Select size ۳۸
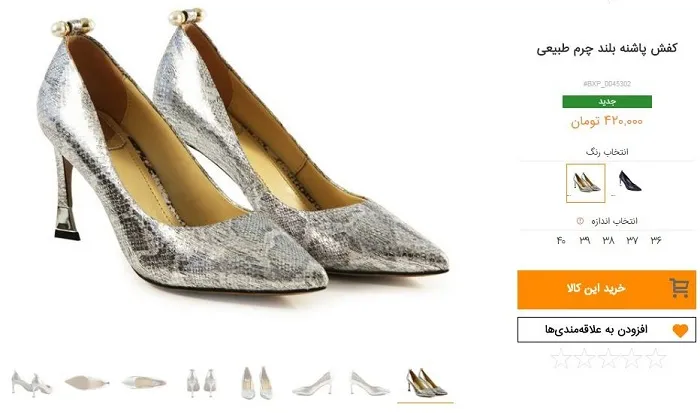The width and height of the screenshot is (700, 413). [608, 240]
